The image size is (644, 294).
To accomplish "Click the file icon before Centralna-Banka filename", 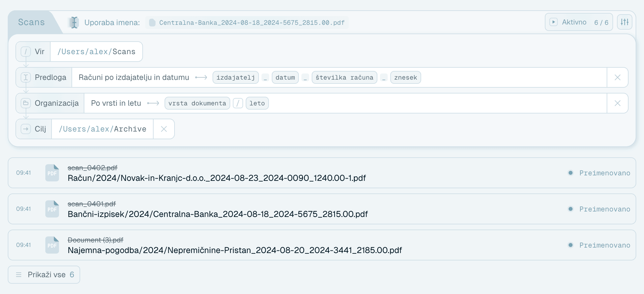I will point(152,23).
